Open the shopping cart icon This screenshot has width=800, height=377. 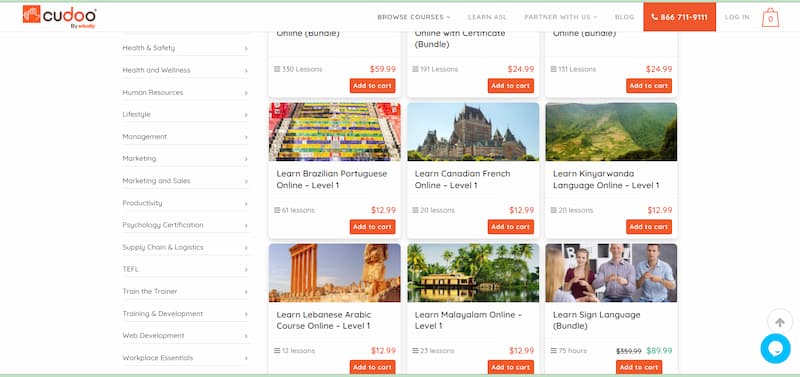770,18
